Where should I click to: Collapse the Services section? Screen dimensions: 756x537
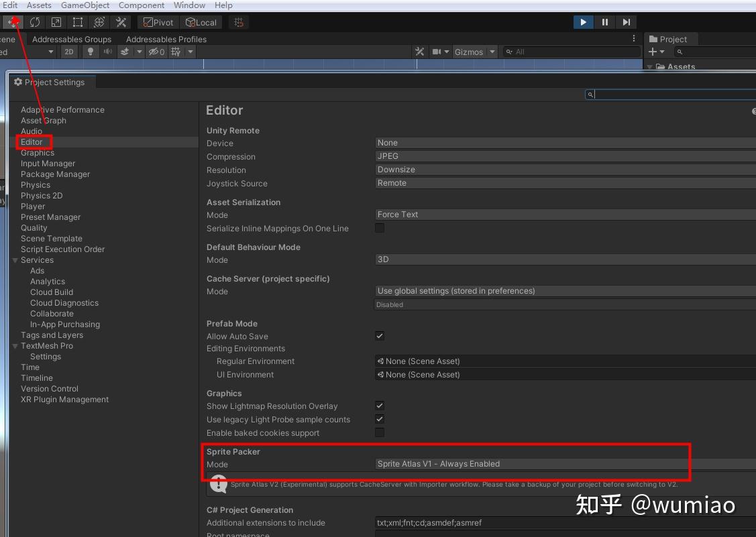coord(15,260)
